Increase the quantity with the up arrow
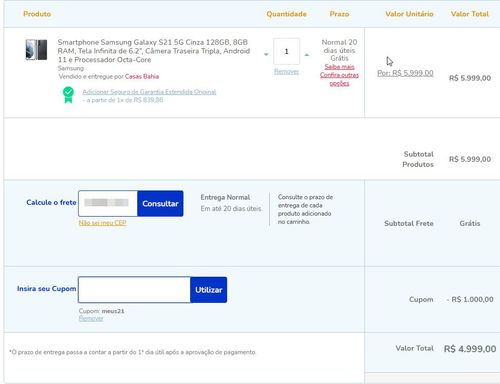 point(307,54)
